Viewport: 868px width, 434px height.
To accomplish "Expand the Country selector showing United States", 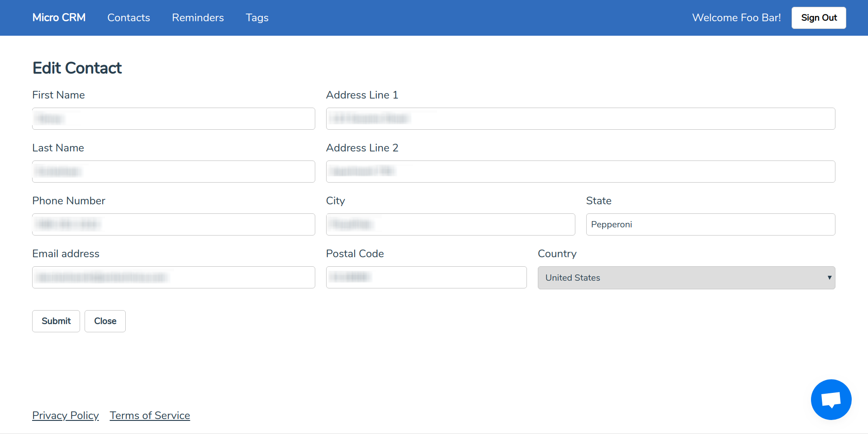I will tap(686, 278).
